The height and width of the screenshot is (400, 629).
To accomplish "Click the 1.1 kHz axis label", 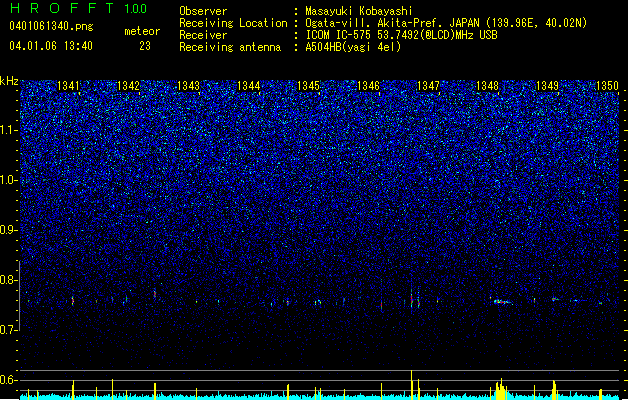I will [x=9, y=130].
